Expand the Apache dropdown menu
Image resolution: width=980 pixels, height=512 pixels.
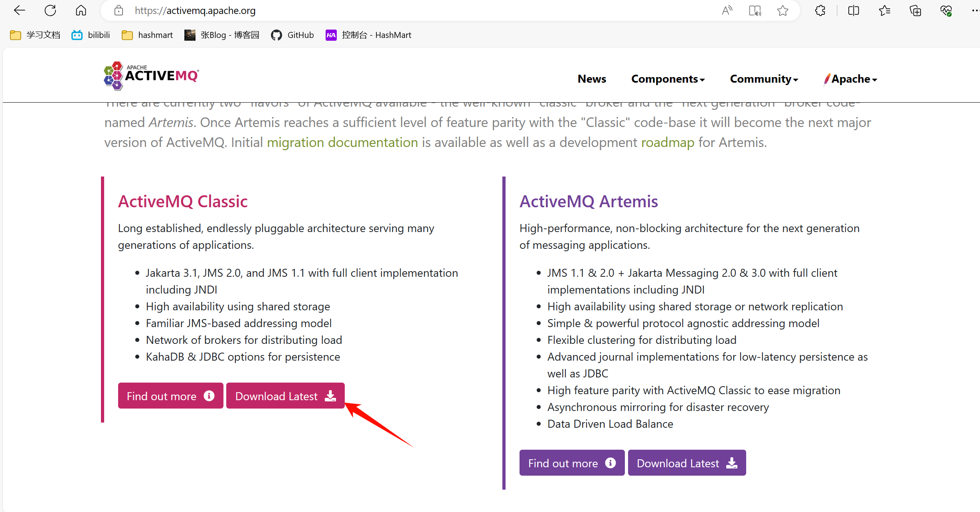(x=850, y=79)
